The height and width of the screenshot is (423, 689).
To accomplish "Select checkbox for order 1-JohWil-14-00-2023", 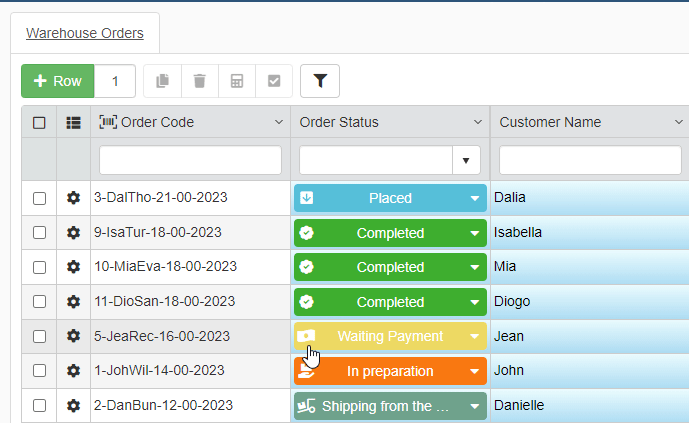I will coord(39,371).
